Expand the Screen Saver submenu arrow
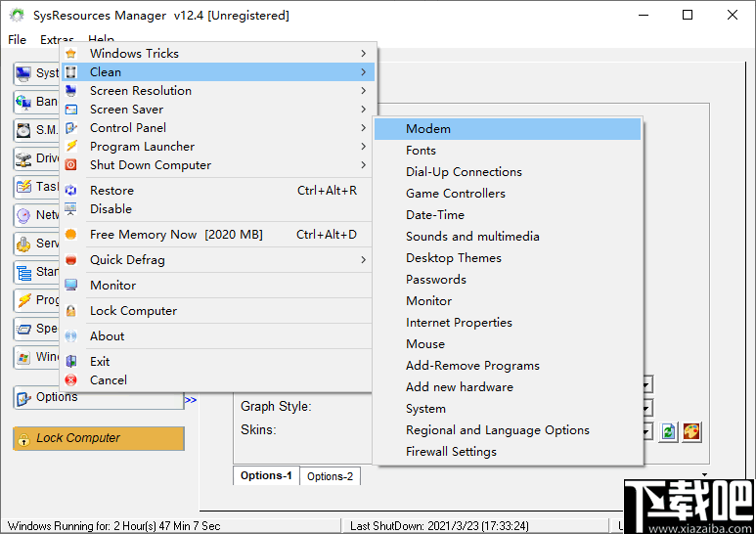The image size is (756, 534). pos(364,110)
